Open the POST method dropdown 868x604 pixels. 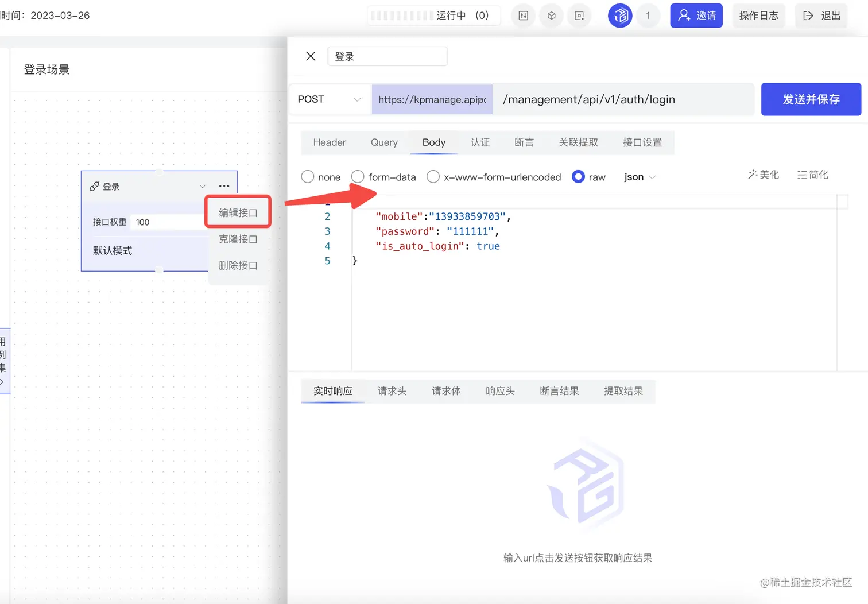pyautogui.click(x=330, y=99)
